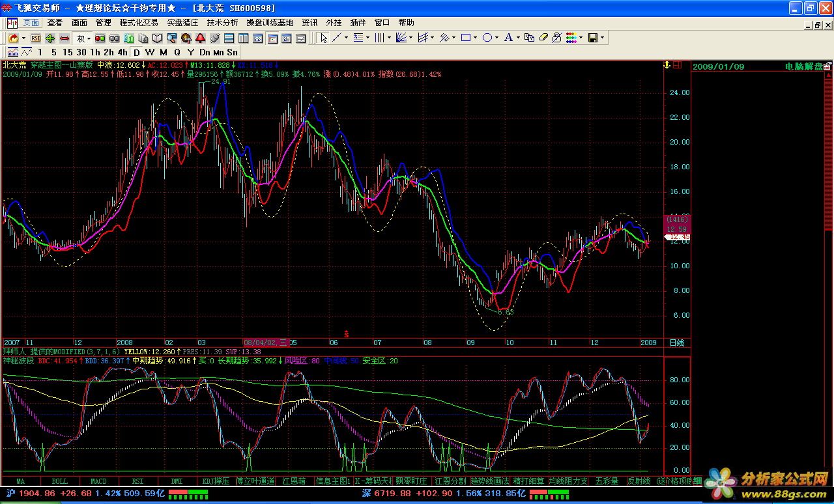Click the copy drawings icon beside the eraser
The width and height of the screenshot is (834, 504).
click(529, 38)
